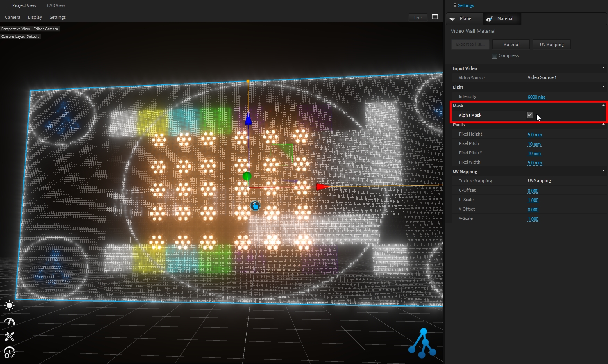
Task: Click the wrench and eye tools icon
Action: pyautogui.click(x=9, y=337)
